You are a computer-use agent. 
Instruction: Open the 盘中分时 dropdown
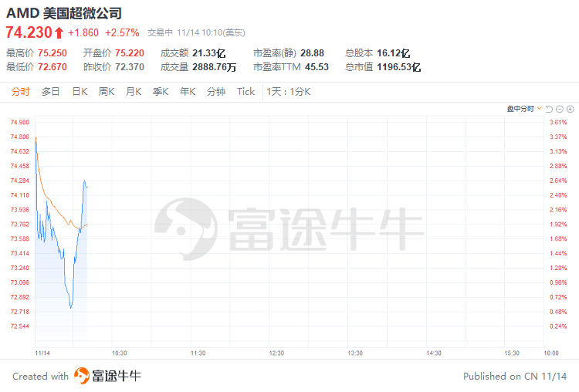click(524, 109)
